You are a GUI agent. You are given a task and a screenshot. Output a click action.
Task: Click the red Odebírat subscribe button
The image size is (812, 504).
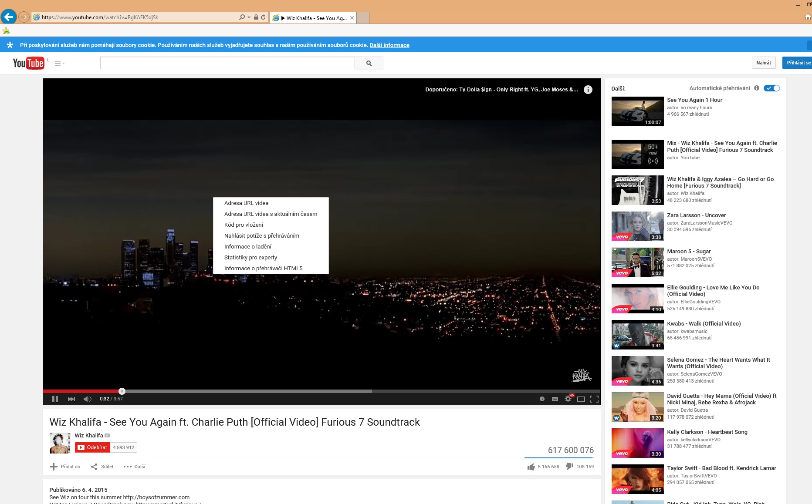tap(92, 447)
